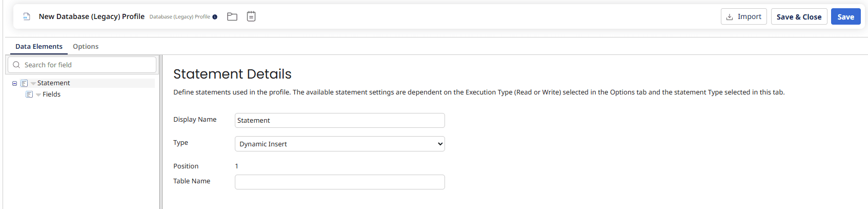The image size is (868, 209).
Task: Select the Data Elements tab
Action: click(39, 46)
